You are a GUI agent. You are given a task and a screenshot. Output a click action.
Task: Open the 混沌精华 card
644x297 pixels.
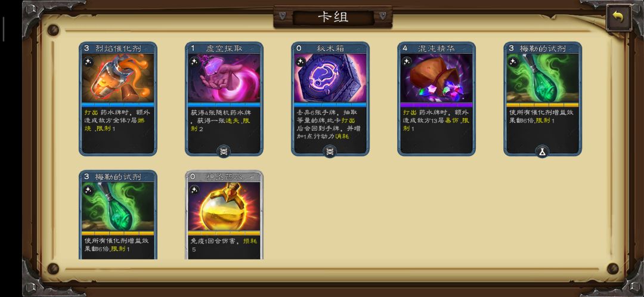[436, 98]
